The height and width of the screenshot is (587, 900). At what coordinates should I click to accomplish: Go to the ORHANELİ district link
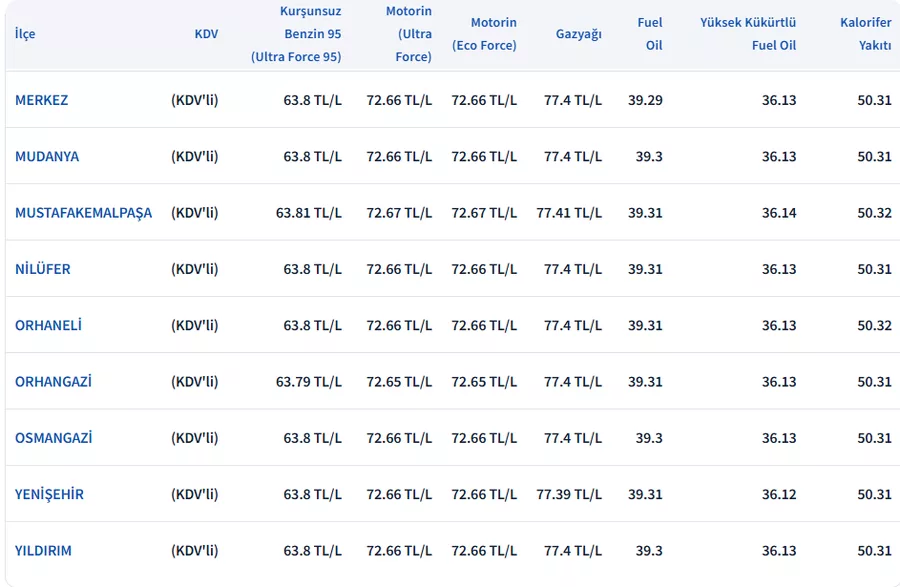pyautogui.click(x=48, y=325)
